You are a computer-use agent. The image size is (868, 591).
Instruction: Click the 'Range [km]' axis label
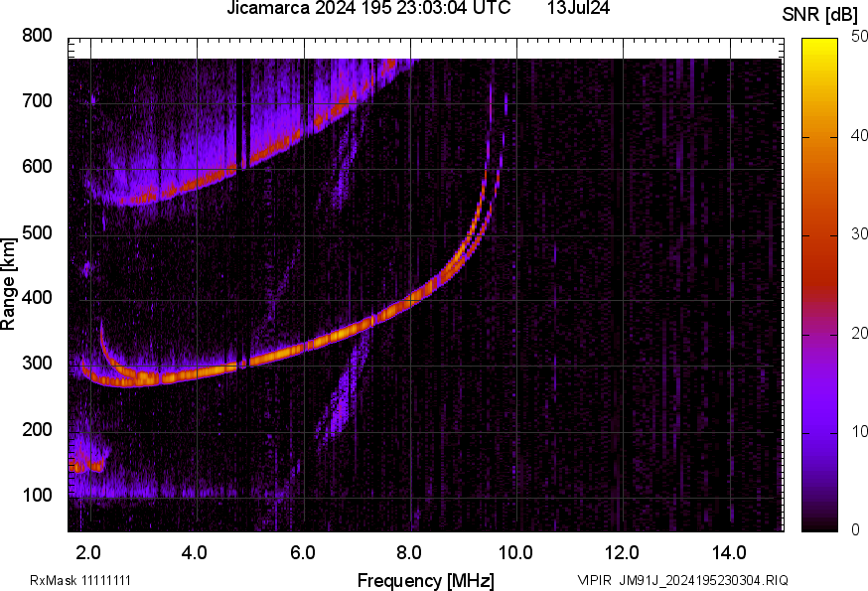click(8, 284)
